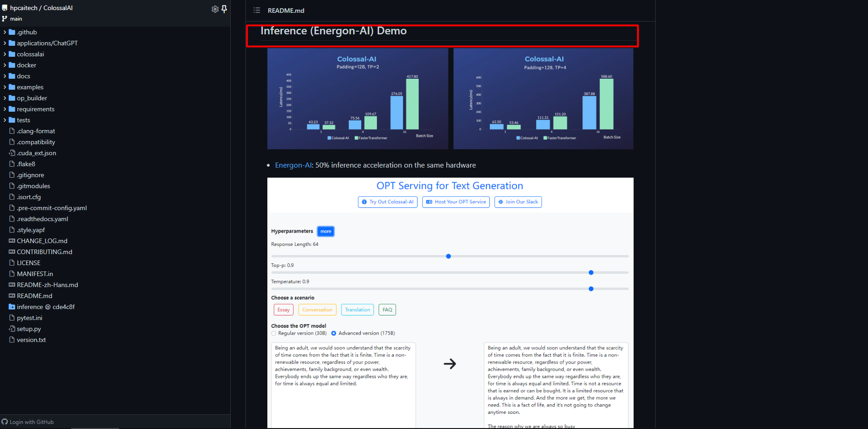Choose the Conversation scenario button
The width and height of the screenshot is (868, 429).
pyautogui.click(x=317, y=310)
